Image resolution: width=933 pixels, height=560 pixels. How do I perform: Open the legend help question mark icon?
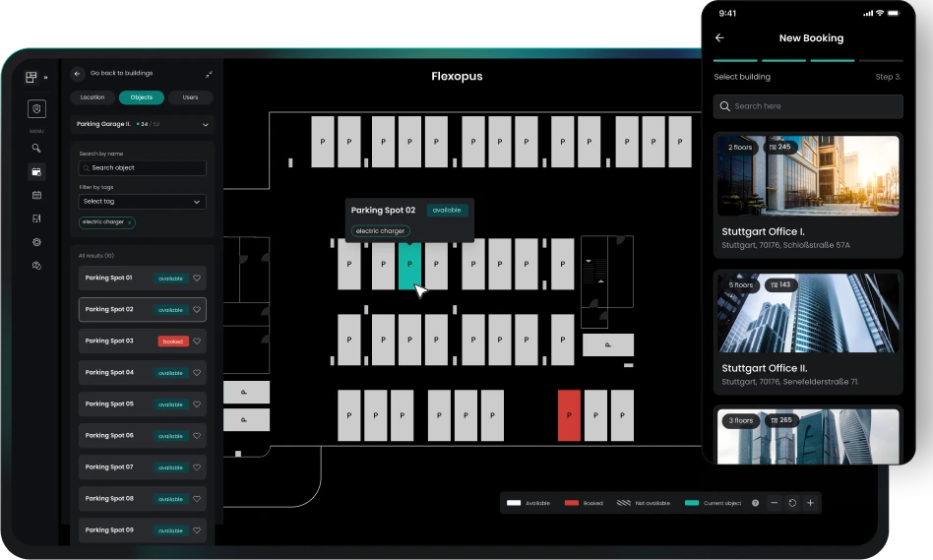click(x=756, y=503)
